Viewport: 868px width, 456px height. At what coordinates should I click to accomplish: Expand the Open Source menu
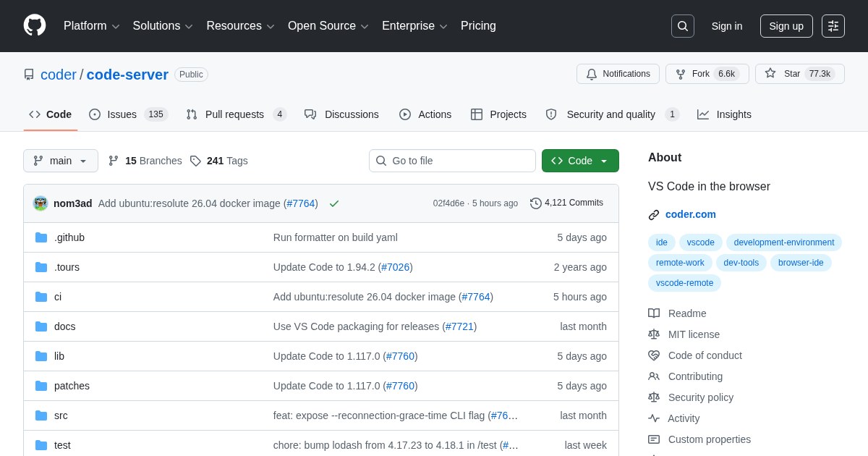tap(328, 26)
